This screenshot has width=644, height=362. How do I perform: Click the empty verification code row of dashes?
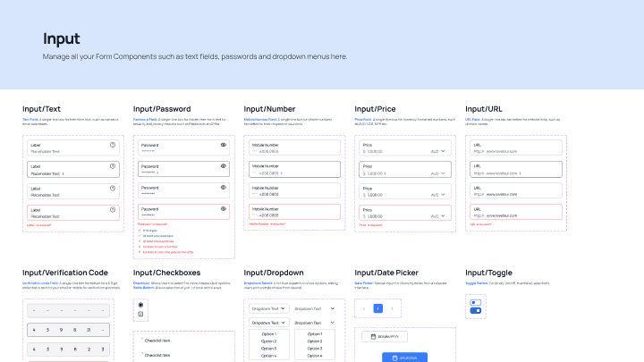coord(68,311)
